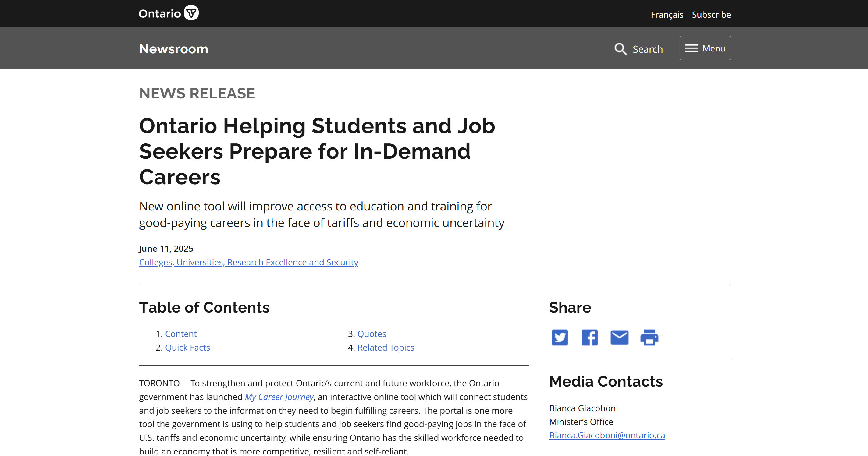The width and height of the screenshot is (868, 456).
Task: Share on Facebook icon
Action: click(589, 338)
